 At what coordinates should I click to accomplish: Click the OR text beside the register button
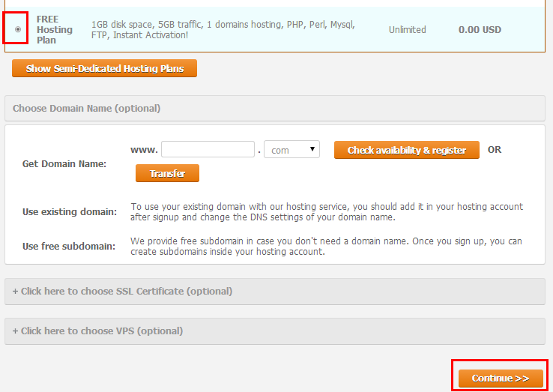click(x=495, y=150)
